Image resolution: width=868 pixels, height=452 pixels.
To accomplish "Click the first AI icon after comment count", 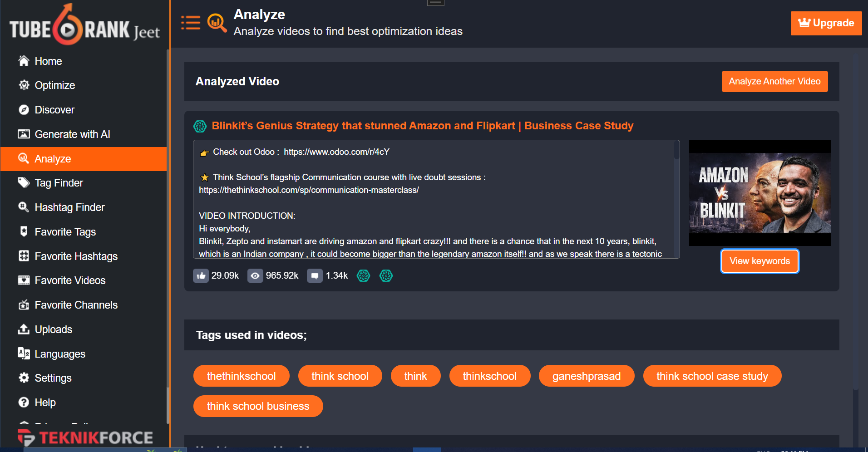I will [364, 275].
